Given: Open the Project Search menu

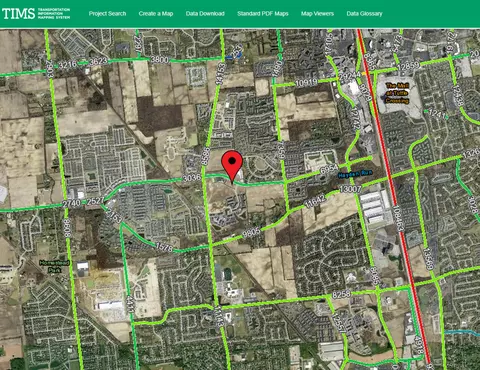Looking at the screenshot, I should pyautogui.click(x=107, y=14).
